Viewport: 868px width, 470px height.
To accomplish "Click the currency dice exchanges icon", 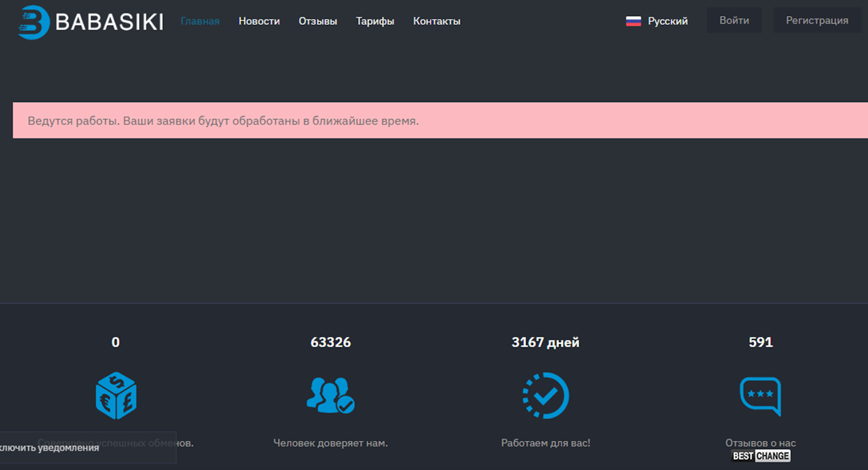I will click(116, 396).
